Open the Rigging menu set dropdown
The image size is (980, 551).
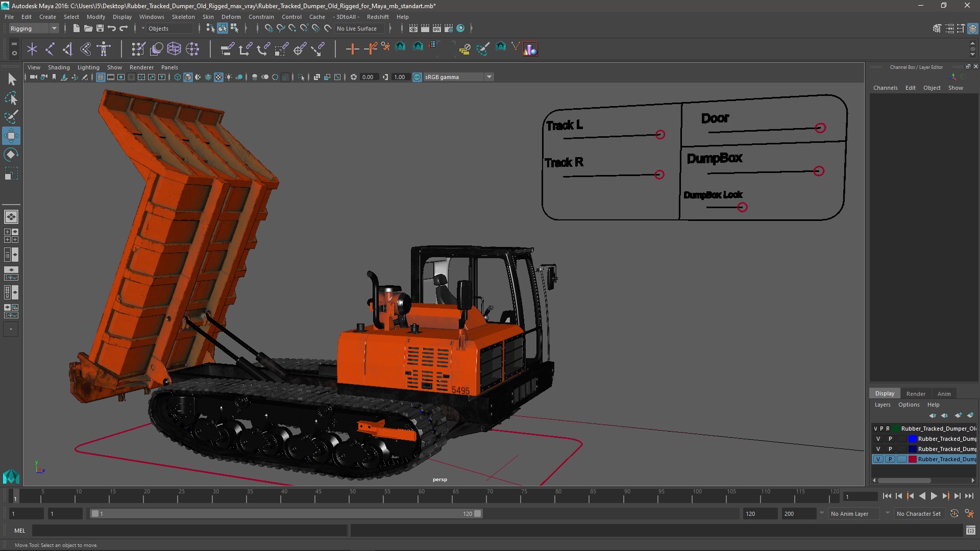[x=34, y=29]
